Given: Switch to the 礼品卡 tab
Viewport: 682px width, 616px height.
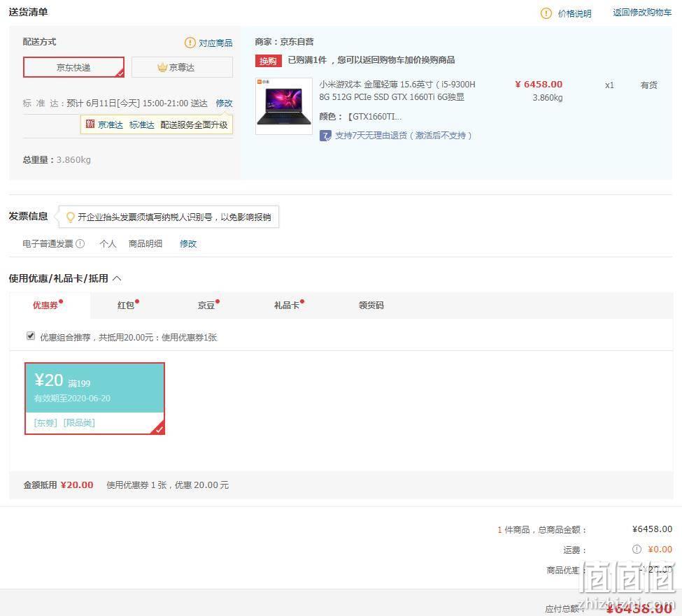Looking at the screenshot, I should tap(287, 305).
